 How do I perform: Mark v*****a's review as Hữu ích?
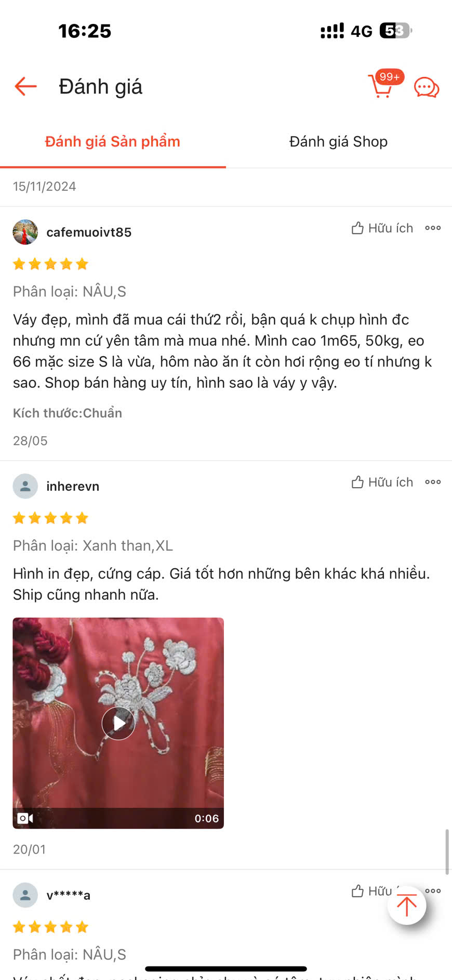[372, 891]
